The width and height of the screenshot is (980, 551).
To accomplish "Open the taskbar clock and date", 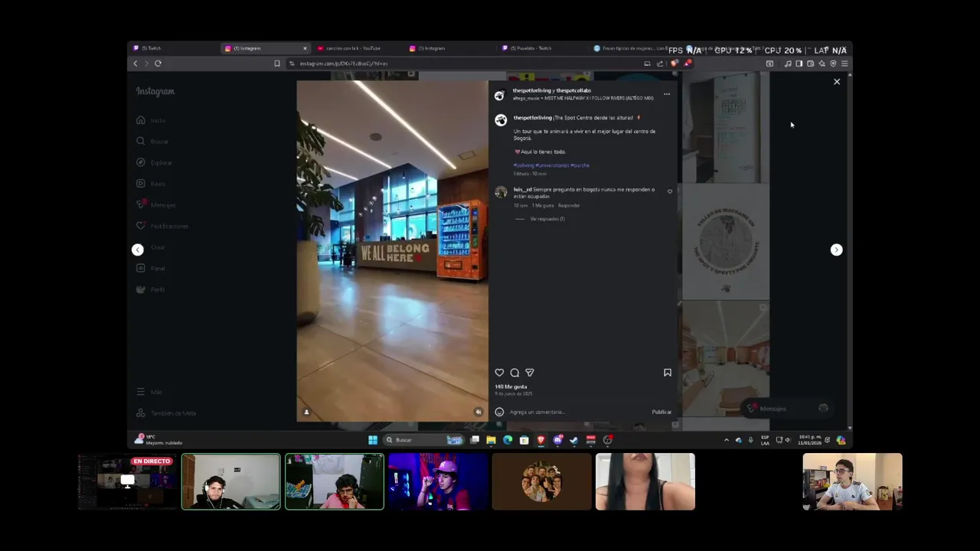I will point(810,440).
